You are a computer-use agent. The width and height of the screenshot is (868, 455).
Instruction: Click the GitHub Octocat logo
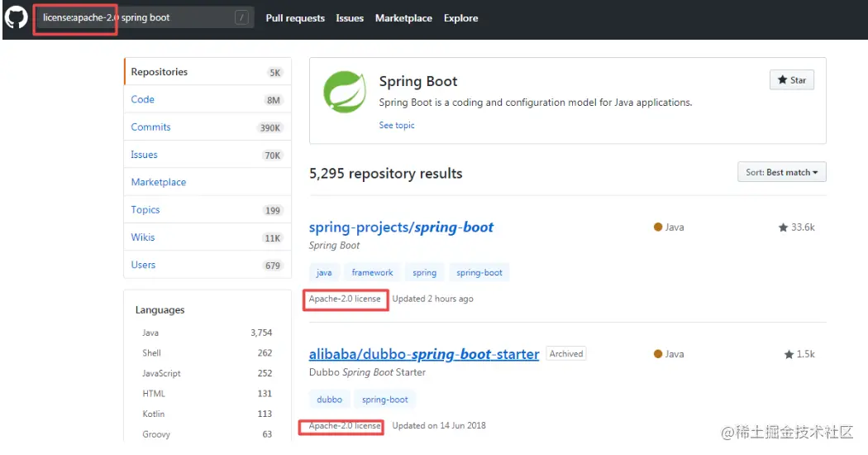(x=17, y=17)
